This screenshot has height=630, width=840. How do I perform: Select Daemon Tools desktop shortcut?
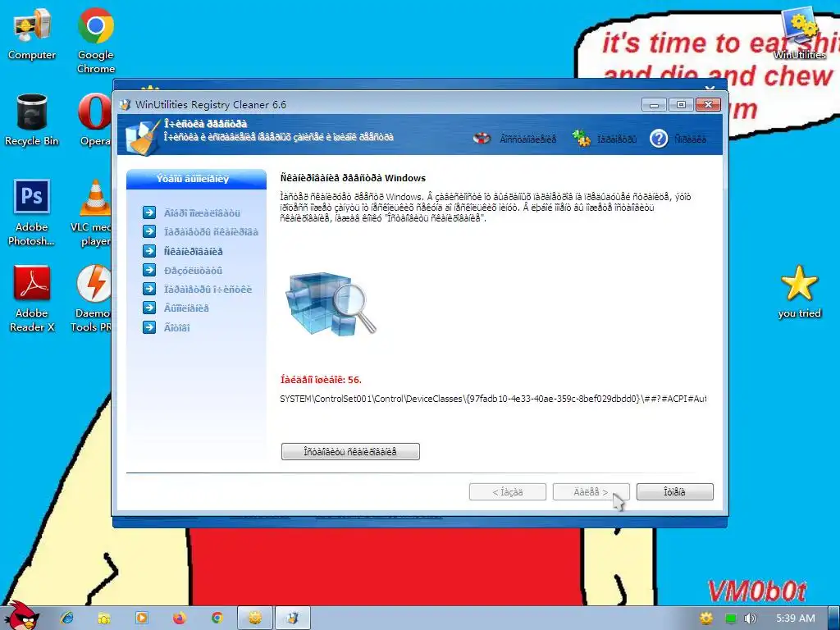pyautogui.click(x=92, y=299)
